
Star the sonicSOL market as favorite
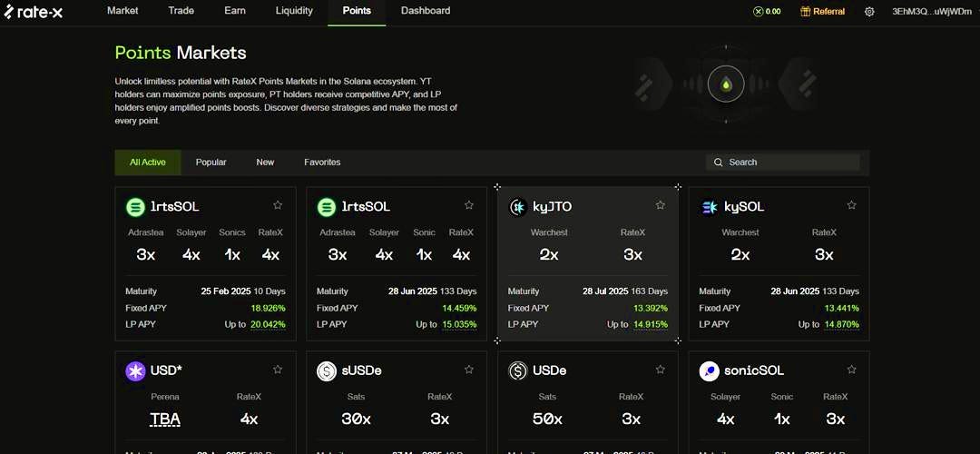(851, 370)
